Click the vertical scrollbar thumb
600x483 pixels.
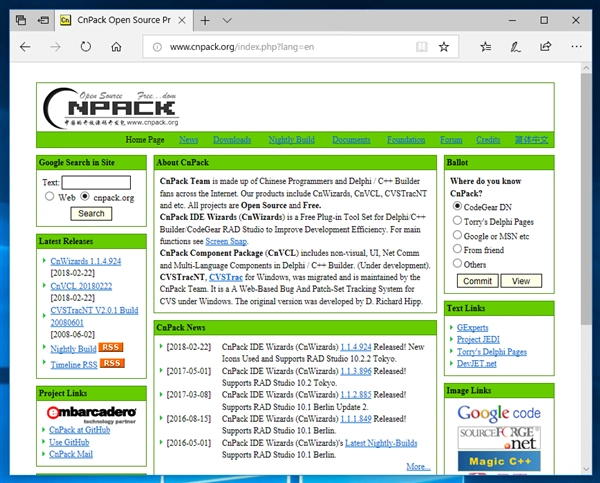pos(586,199)
